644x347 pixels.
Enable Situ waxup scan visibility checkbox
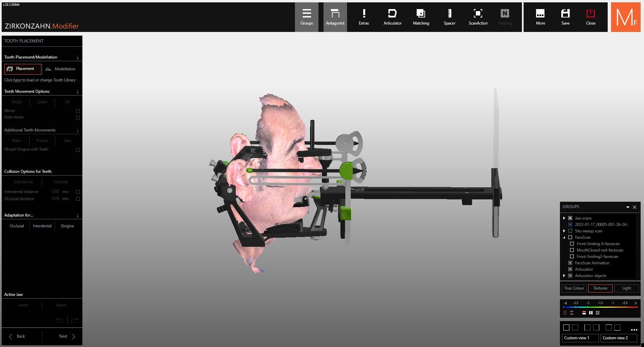point(570,231)
